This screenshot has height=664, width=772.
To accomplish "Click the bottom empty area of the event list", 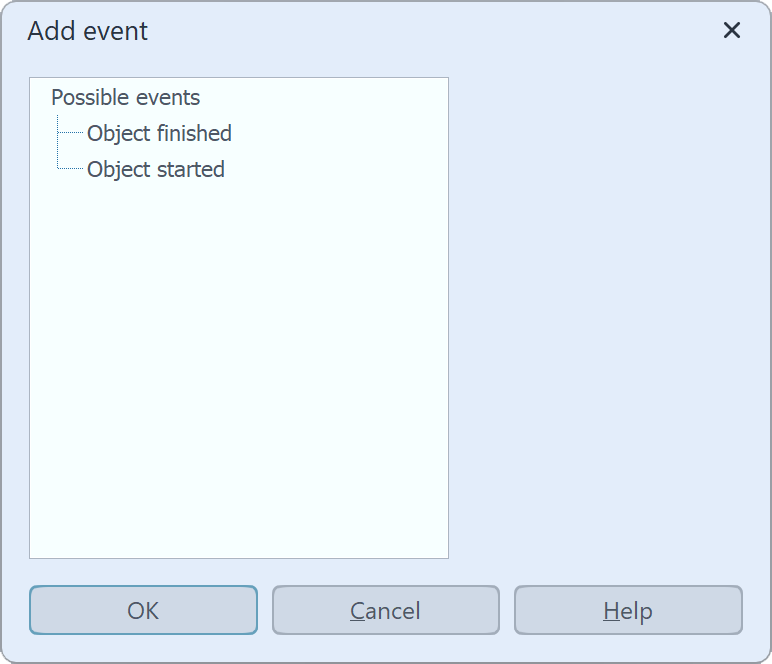I will (x=240, y=520).
